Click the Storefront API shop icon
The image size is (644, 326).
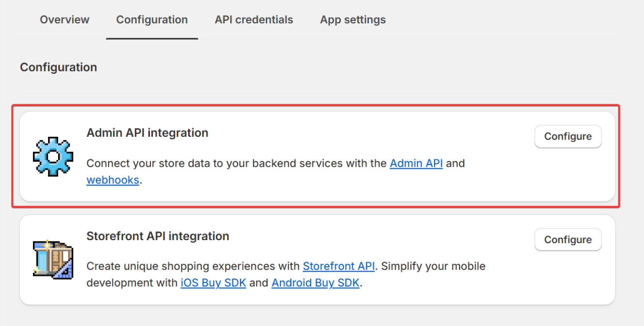53,260
